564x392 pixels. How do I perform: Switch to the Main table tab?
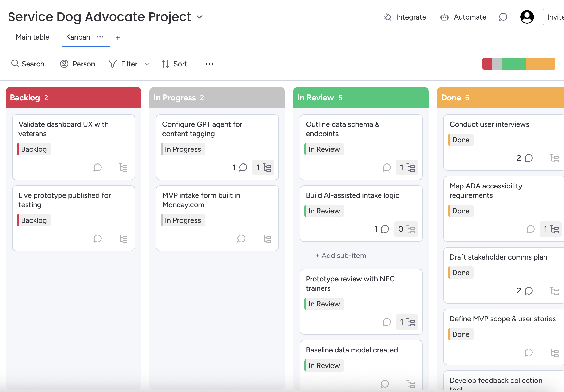point(33,37)
